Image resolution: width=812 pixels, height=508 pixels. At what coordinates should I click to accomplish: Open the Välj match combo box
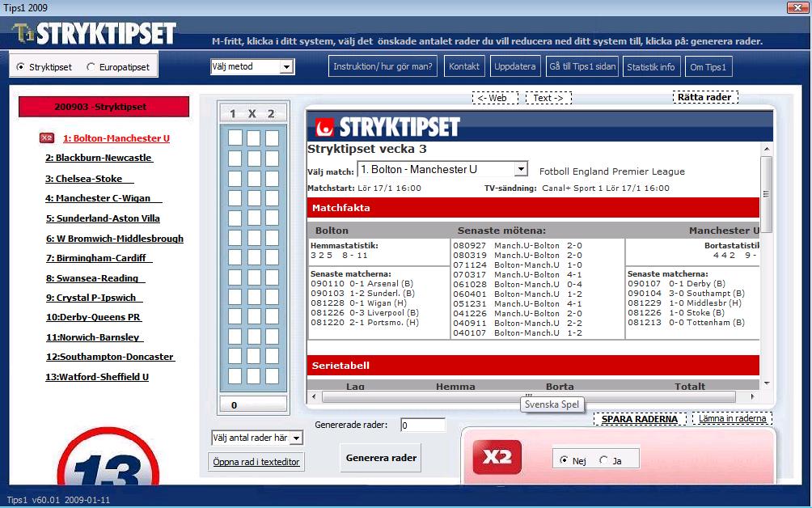[x=442, y=169]
